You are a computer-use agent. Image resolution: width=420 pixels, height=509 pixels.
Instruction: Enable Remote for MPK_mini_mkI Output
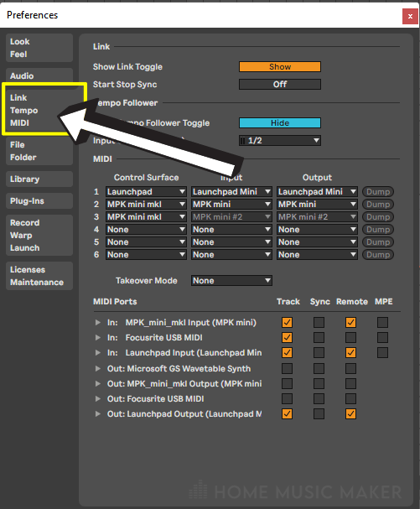click(x=350, y=384)
